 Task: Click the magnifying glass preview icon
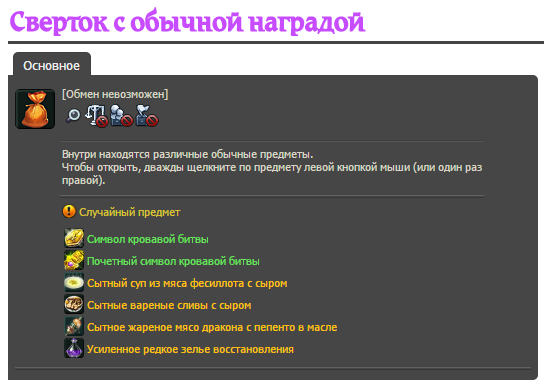pyautogui.click(x=73, y=115)
